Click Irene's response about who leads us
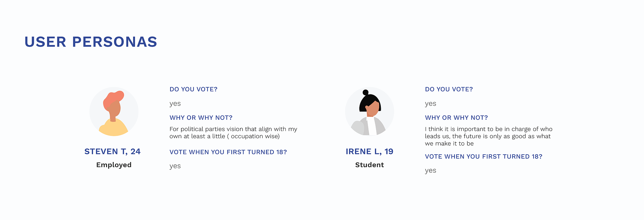This screenshot has width=644, height=220. tap(489, 136)
